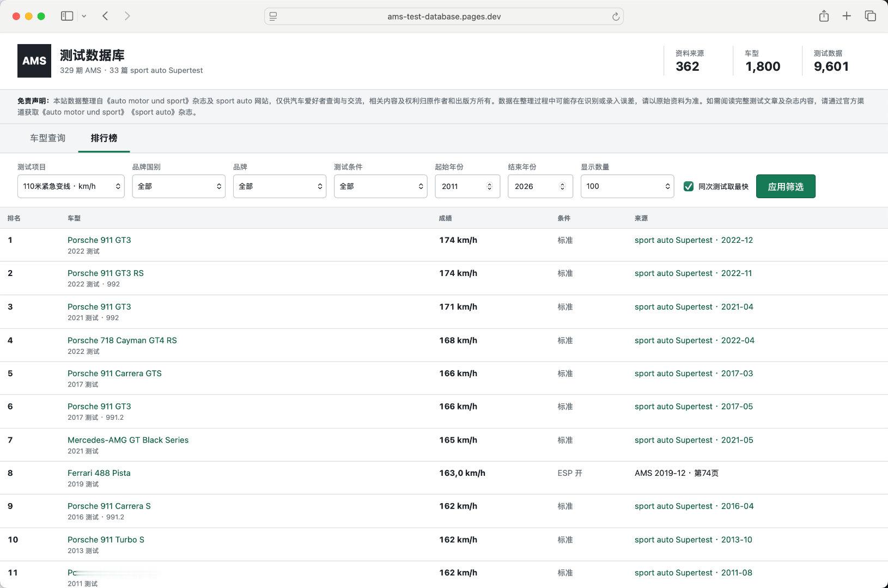Open the Porsche 911 GT3 RS link
Image resolution: width=888 pixels, height=588 pixels.
[106, 273]
